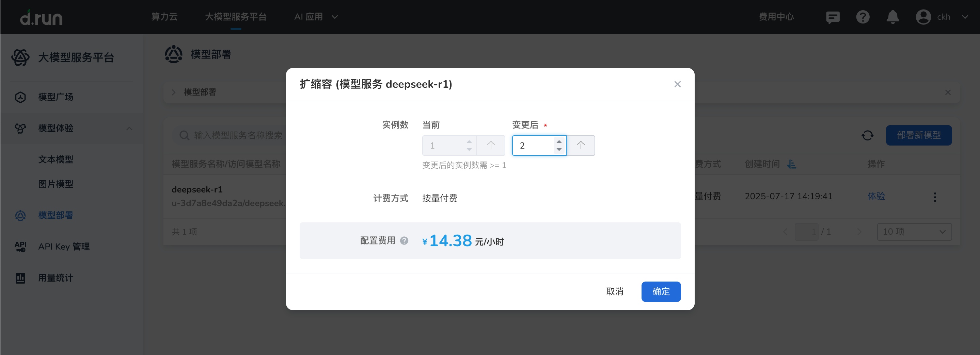Open the help question mark icon
This screenshot has height=355, width=980.
coord(863,17)
